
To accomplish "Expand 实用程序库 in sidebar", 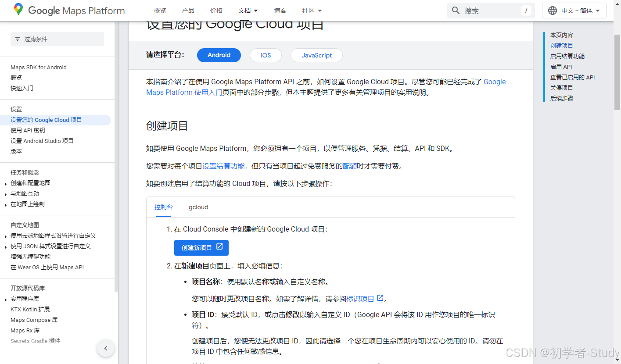I will point(6,299).
